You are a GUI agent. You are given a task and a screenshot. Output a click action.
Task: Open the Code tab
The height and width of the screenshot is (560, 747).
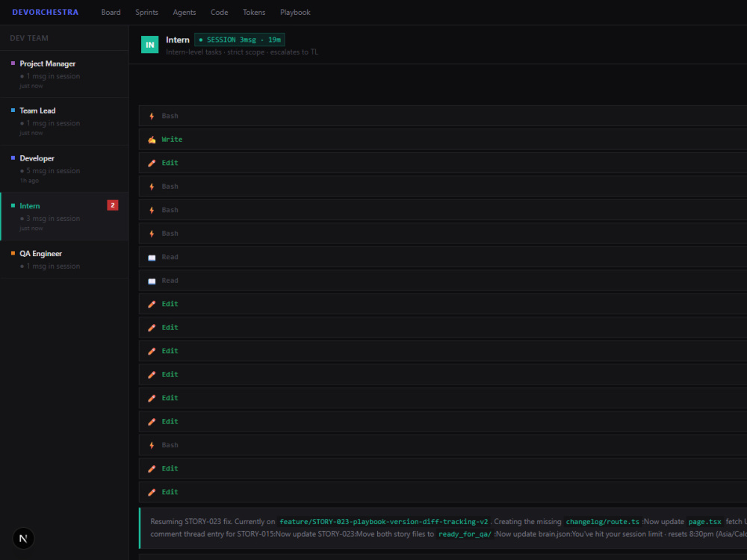[219, 13]
